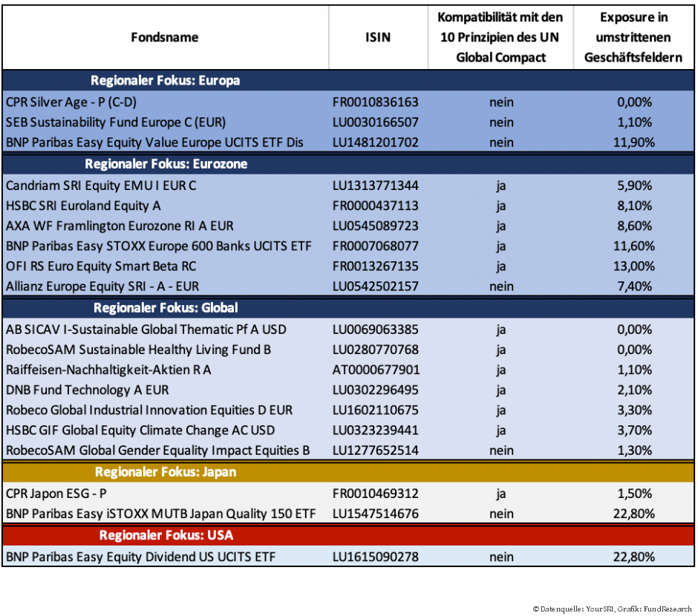The width and height of the screenshot is (698, 616).
Task: Click the Datenquelle credit text at bottom
Action: click(x=612, y=609)
